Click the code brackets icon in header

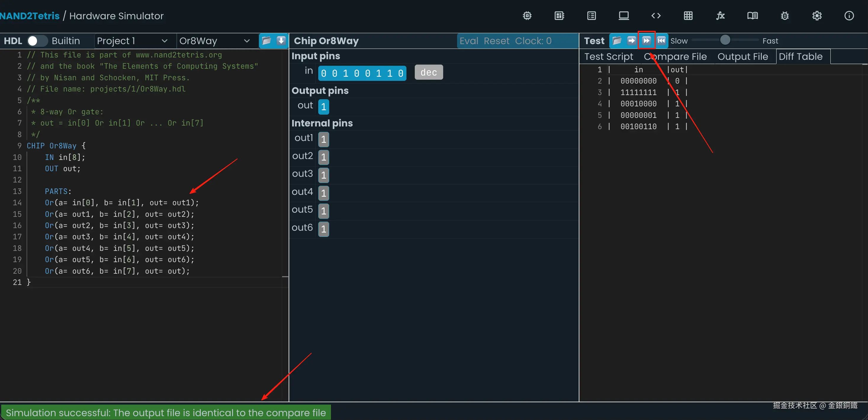[656, 16]
